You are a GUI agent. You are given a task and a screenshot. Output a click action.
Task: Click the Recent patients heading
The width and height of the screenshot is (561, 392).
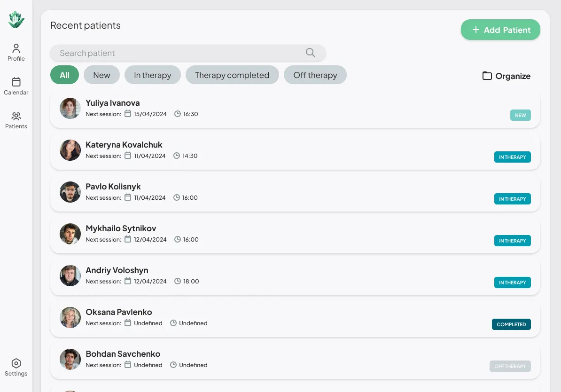pos(86,25)
